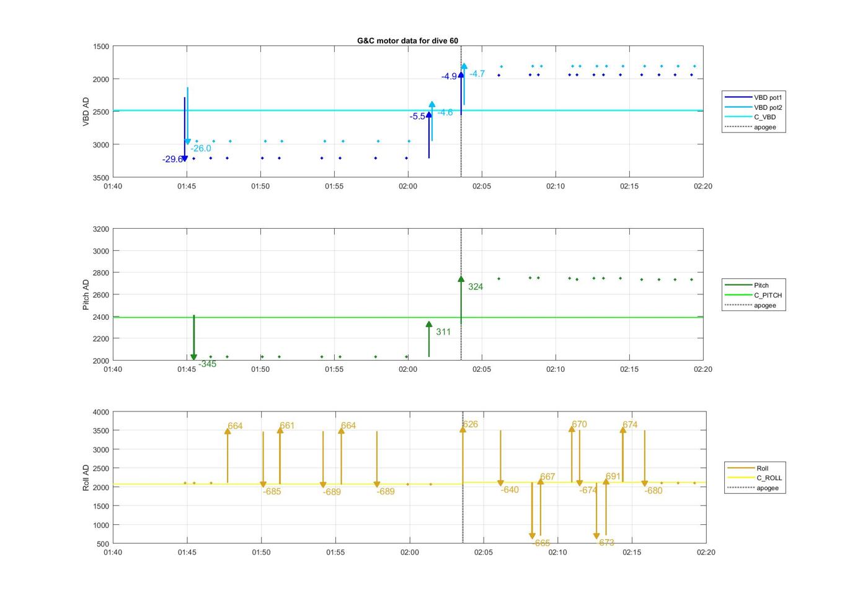Click the '-640' roll annotation
868x611 pixels.
[510, 490]
